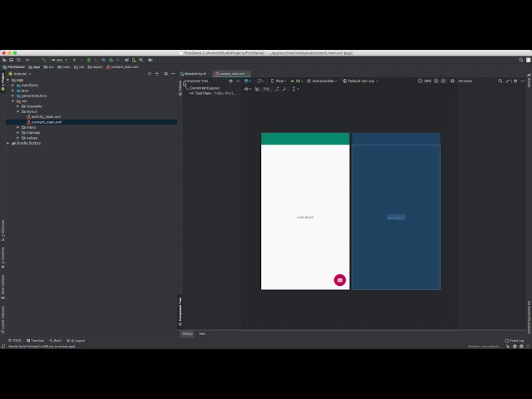Screen dimensions: 532x399
Task: Open Project panel settings gear
Action: [166, 74]
